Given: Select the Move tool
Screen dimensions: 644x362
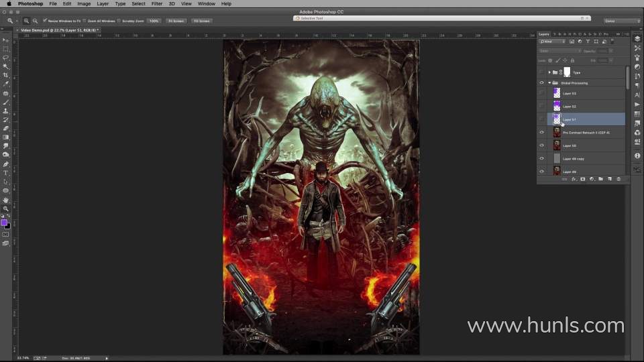Looking at the screenshot, I should click(6, 40).
